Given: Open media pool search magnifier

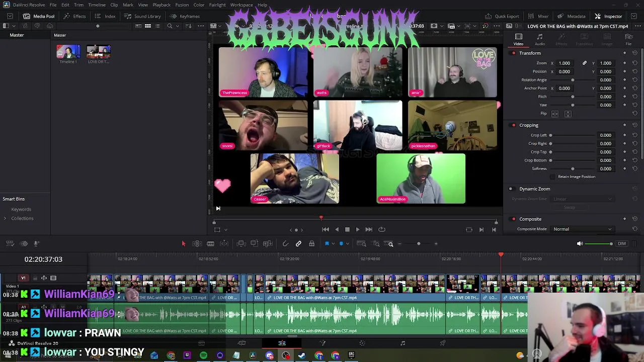Looking at the screenshot, I should 170,26.
